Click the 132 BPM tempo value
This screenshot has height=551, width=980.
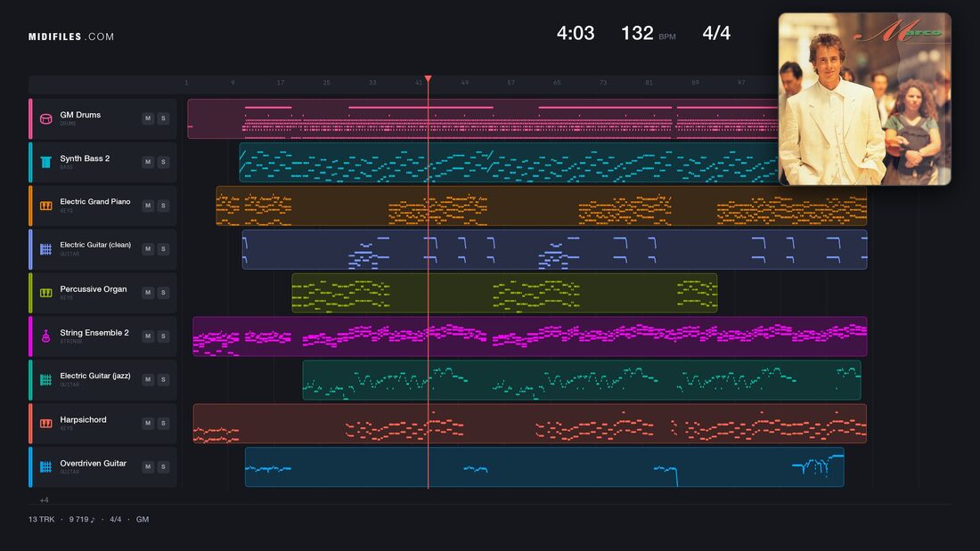[x=637, y=33]
